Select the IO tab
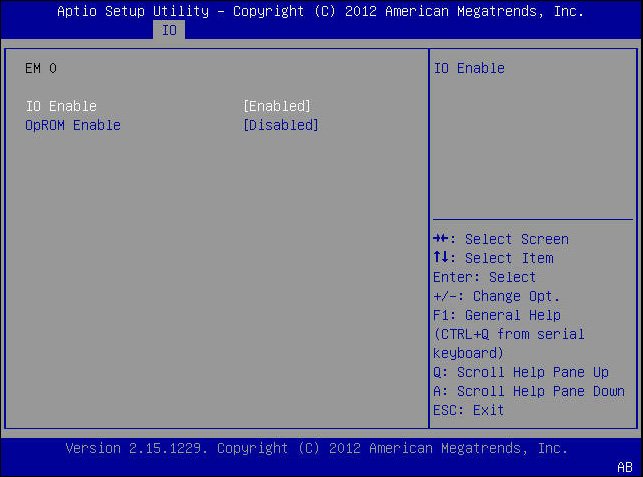 point(169,30)
